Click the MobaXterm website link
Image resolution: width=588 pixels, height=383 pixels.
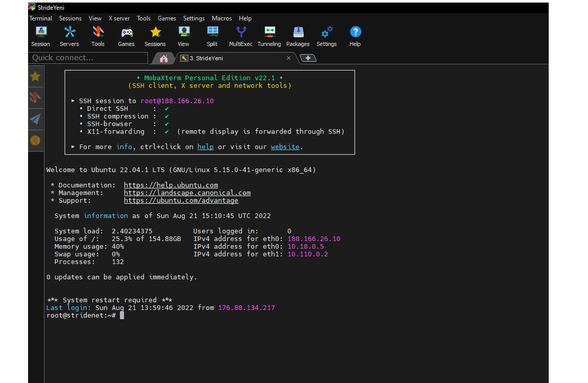(285, 147)
